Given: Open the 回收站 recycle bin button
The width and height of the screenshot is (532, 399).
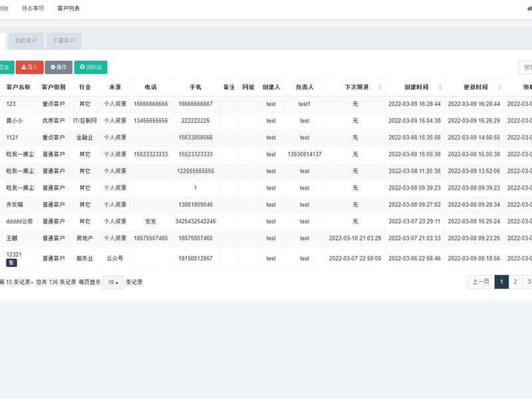Looking at the screenshot, I should 90,67.
